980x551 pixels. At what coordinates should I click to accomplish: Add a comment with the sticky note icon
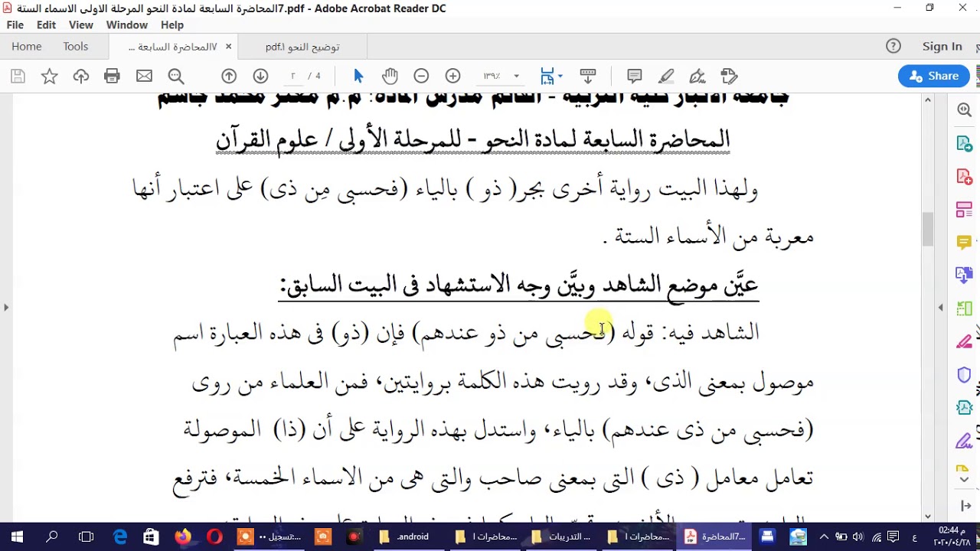tap(635, 76)
